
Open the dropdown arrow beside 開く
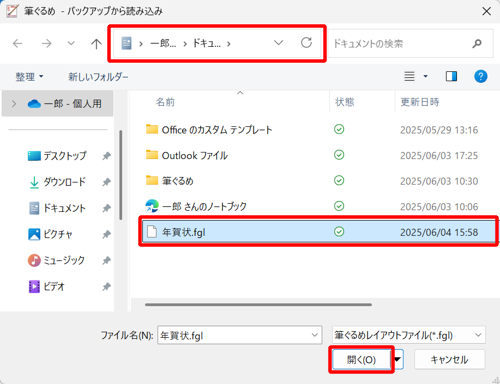(398, 359)
